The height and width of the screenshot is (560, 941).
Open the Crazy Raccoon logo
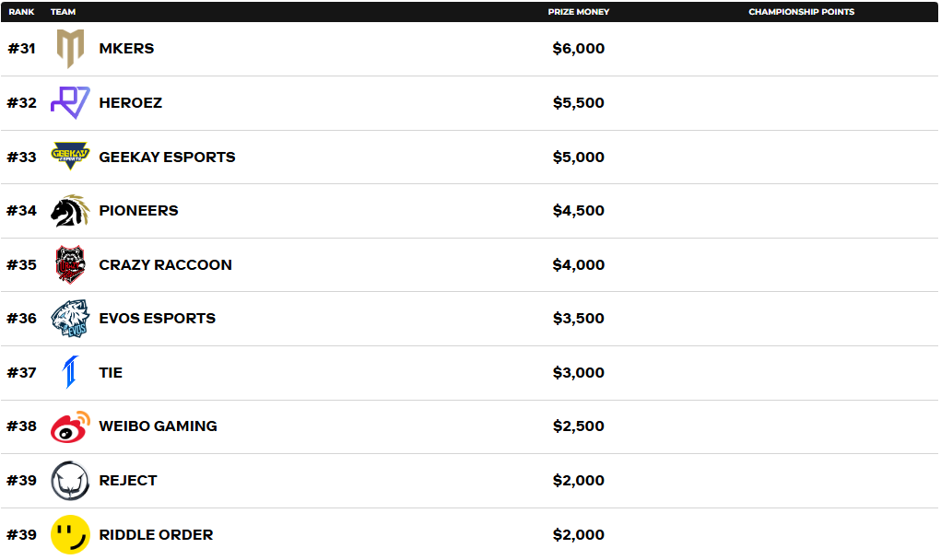coord(70,264)
